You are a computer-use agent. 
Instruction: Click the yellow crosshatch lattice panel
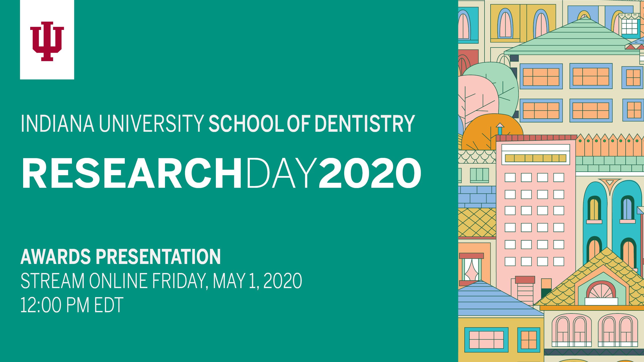(476, 222)
